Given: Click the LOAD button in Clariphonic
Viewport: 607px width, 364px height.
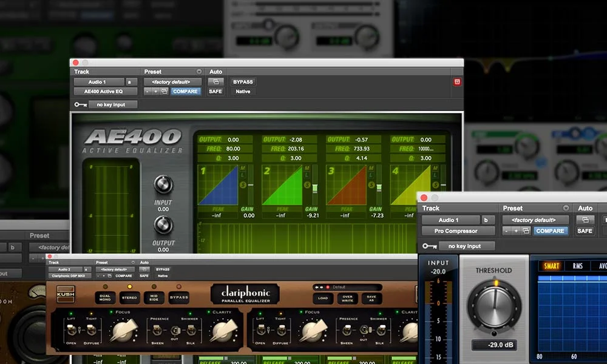Looking at the screenshot, I should (x=324, y=298).
